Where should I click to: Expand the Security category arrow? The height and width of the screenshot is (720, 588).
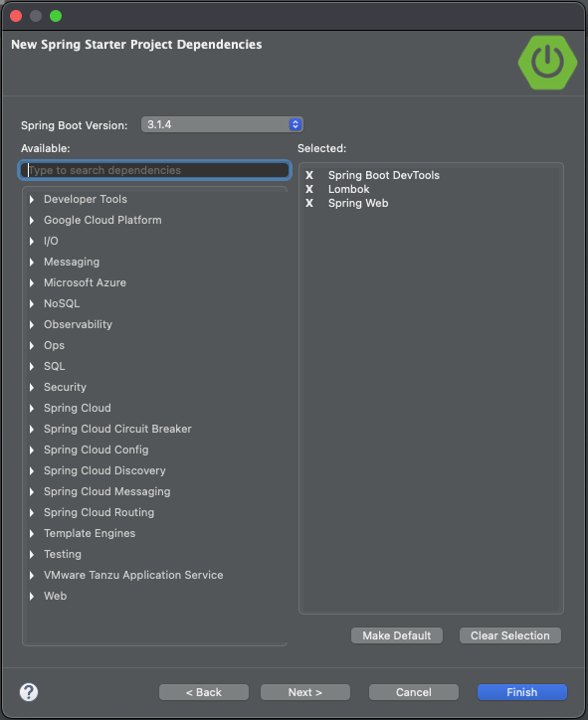pyautogui.click(x=32, y=388)
